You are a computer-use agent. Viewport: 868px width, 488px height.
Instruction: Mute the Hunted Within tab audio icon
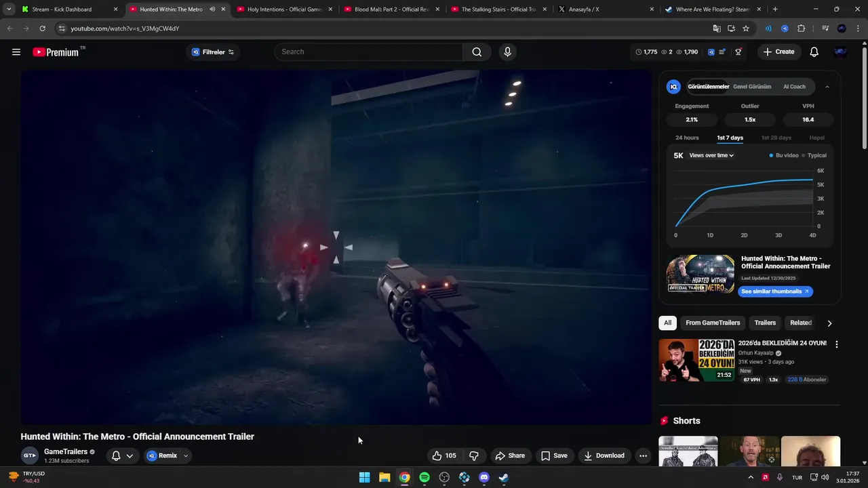tap(212, 9)
